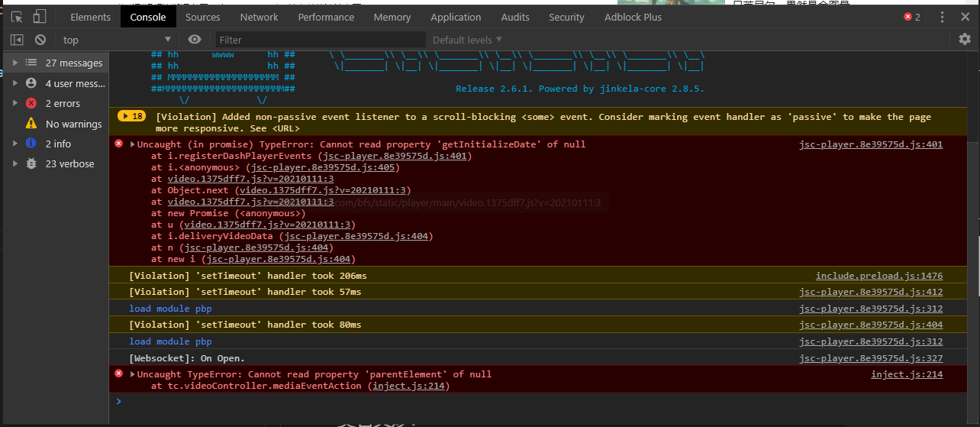Open the Sources tab

tap(203, 17)
